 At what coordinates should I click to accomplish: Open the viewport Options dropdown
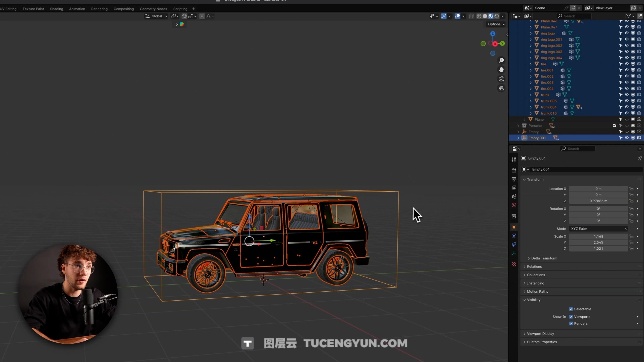tap(496, 24)
